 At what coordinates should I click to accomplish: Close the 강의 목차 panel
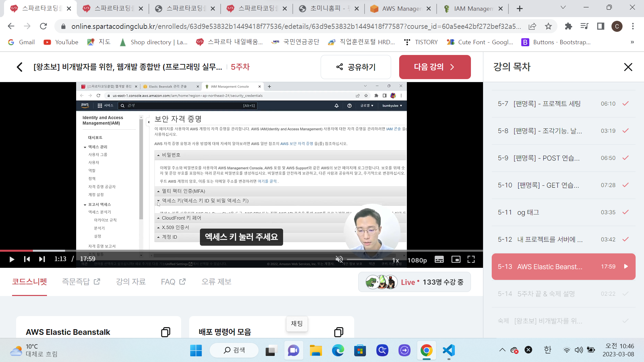point(628,67)
